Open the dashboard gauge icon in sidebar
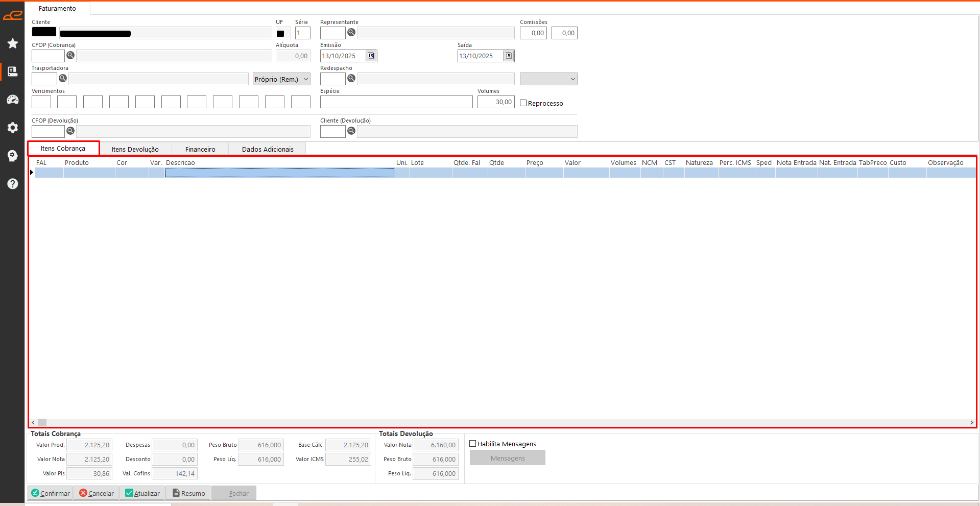The height and width of the screenshot is (506, 980). pyautogui.click(x=13, y=100)
